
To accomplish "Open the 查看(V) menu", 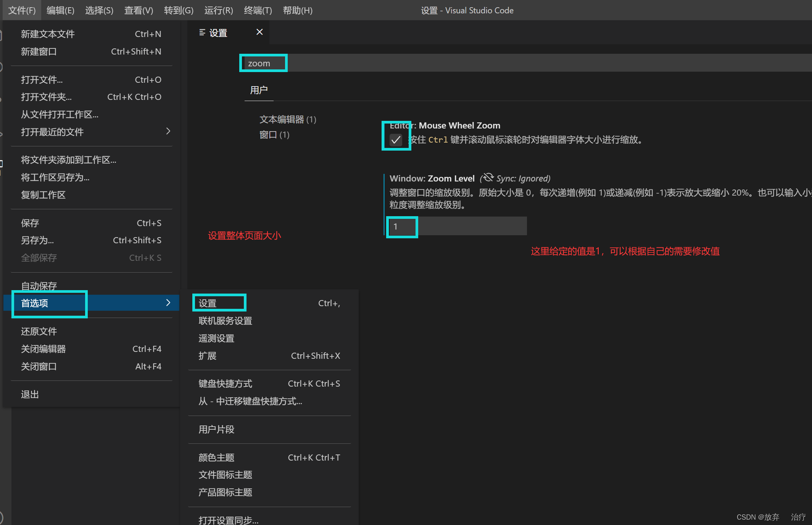I will pos(138,10).
